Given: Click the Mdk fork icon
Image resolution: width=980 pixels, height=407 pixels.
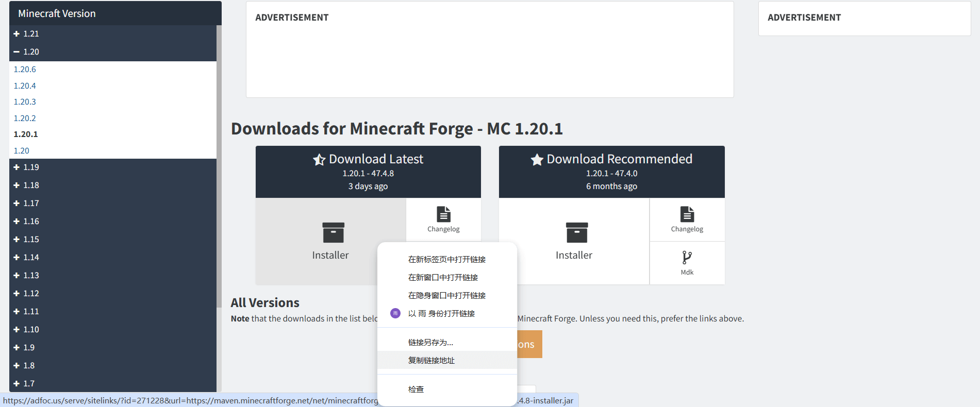Looking at the screenshot, I should [687, 257].
